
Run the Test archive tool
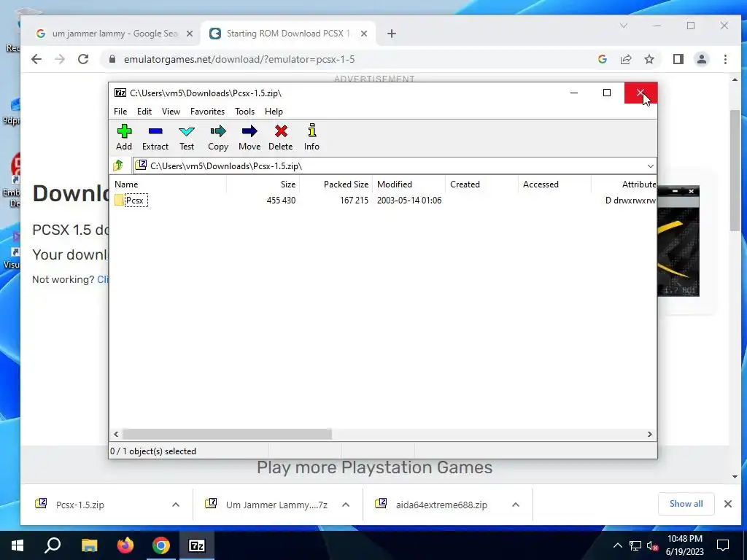point(187,137)
